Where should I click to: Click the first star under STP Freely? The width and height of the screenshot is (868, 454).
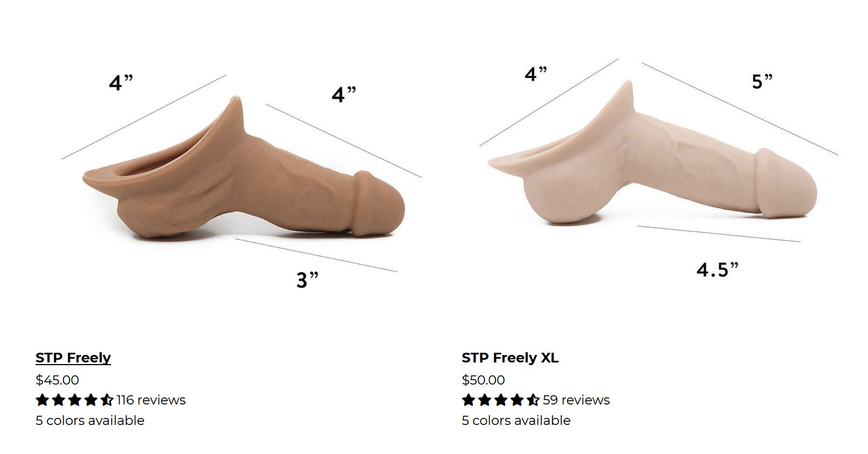(x=43, y=400)
